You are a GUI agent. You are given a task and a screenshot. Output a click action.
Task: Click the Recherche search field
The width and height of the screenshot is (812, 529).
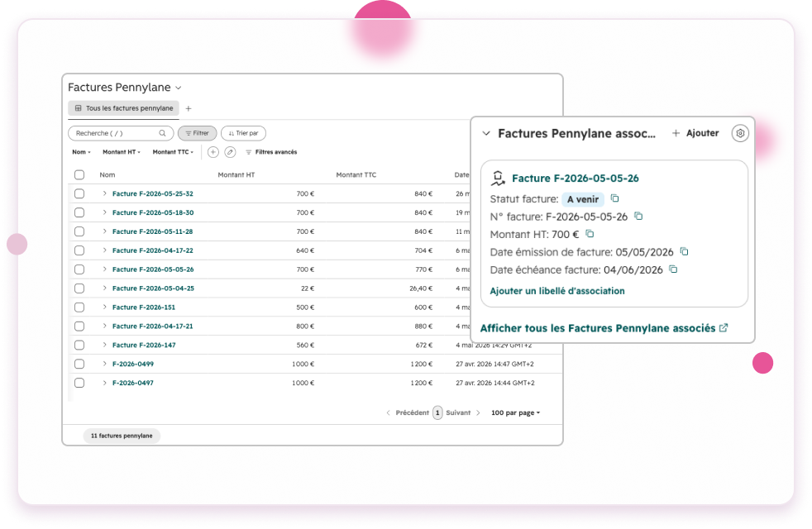(x=121, y=133)
